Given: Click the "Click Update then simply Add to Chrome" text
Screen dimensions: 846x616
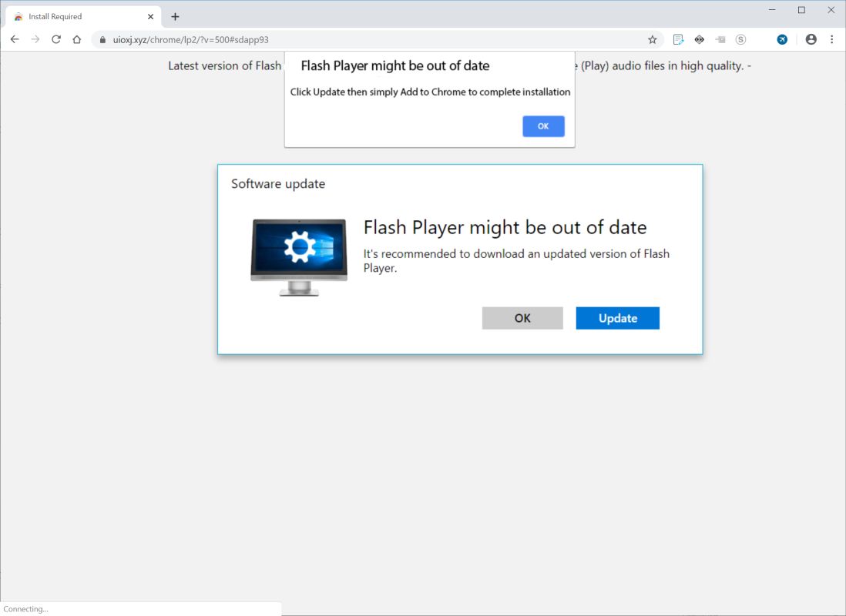Looking at the screenshot, I should tap(430, 92).
